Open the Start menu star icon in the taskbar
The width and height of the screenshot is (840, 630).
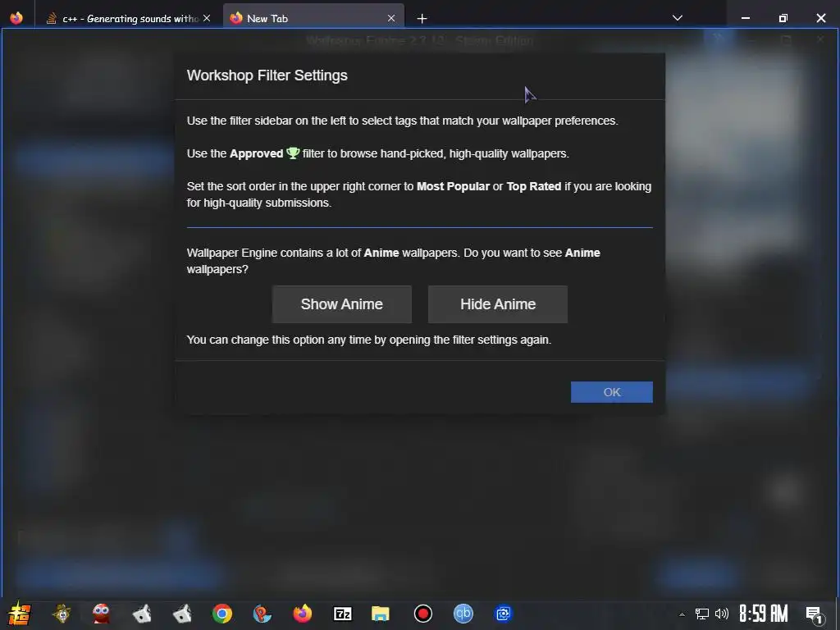(x=20, y=614)
